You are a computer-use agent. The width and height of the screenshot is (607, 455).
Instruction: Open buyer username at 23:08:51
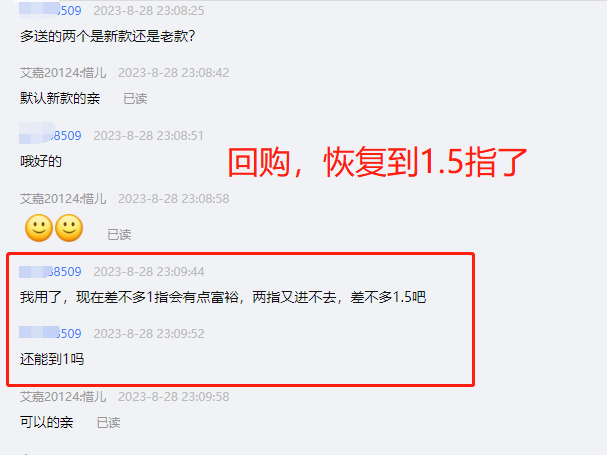pyautogui.click(x=50, y=136)
